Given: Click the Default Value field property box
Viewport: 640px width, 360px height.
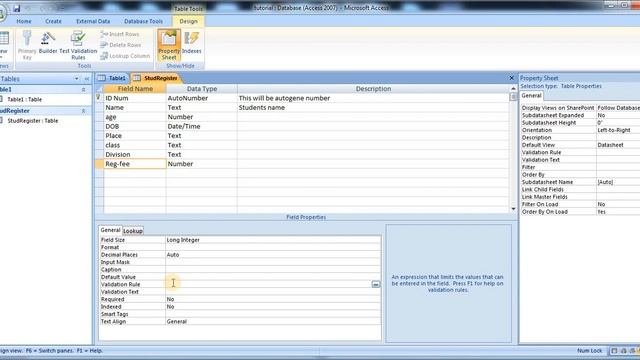Looking at the screenshot, I should 273,277.
